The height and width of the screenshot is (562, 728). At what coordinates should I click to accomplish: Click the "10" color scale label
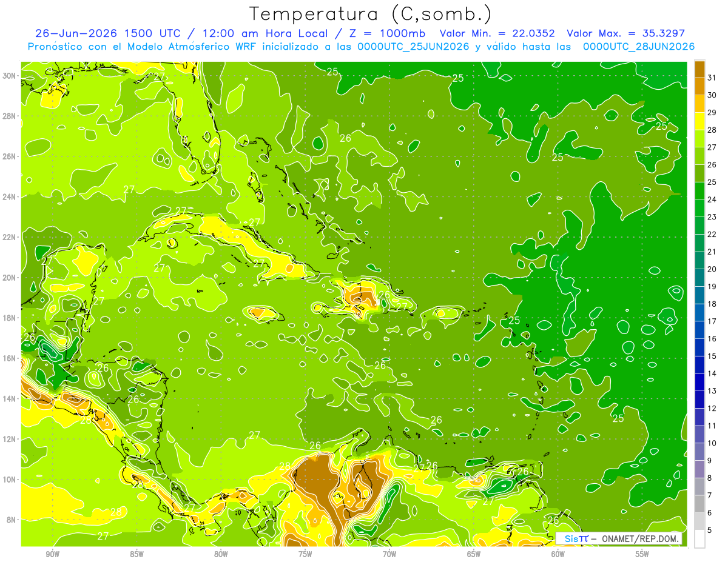[x=712, y=443]
